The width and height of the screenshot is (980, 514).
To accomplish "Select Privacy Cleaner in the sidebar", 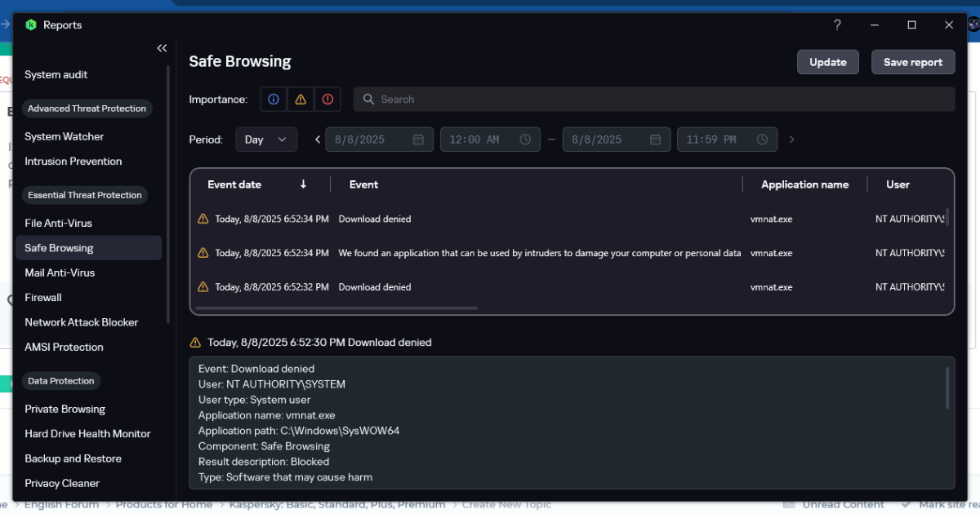I will click(62, 484).
